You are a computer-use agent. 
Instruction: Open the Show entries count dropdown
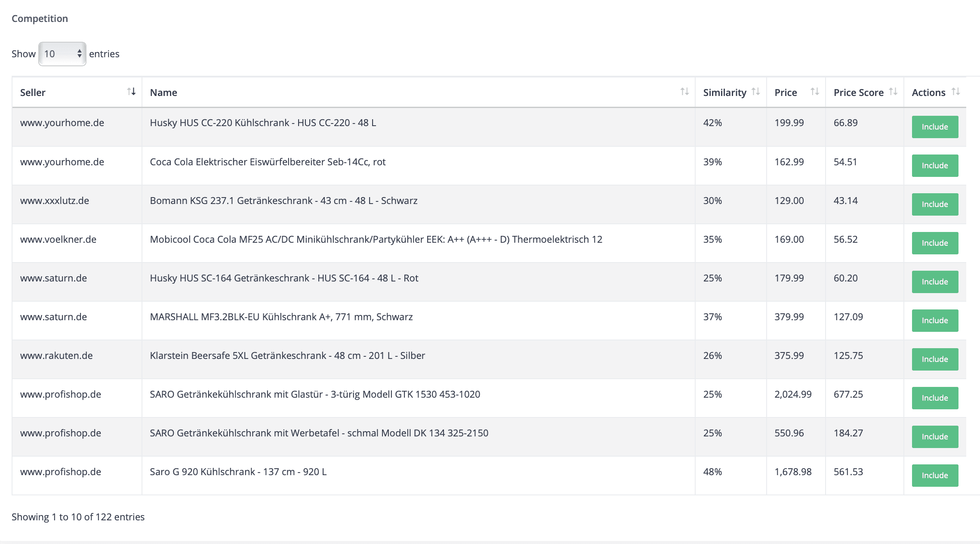pyautogui.click(x=62, y=54)
